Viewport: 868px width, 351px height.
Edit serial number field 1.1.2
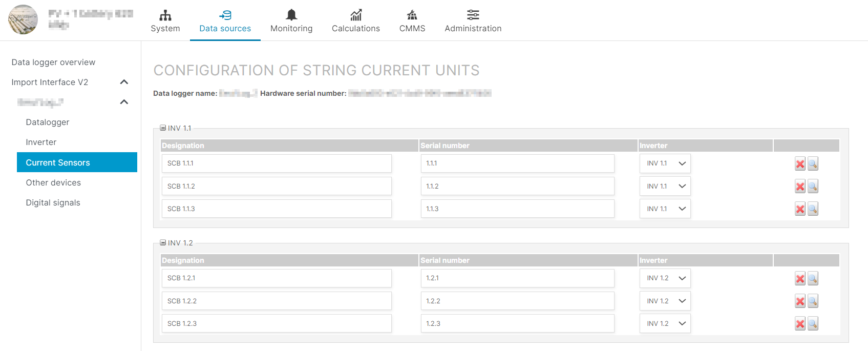[x=518, y=186]
